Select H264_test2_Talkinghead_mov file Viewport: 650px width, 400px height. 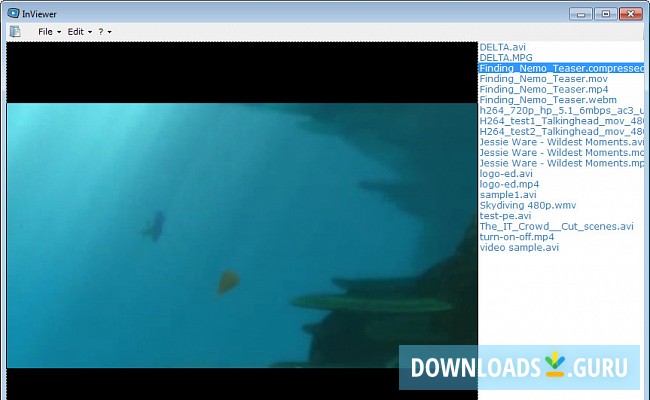[561, 131]
